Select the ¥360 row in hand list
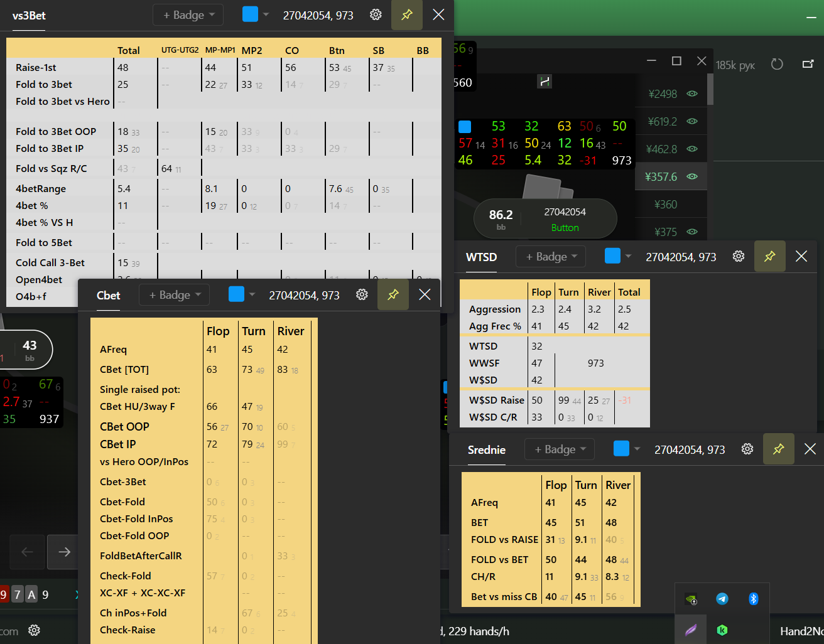This screenshot has width=824, height=644. pyautogui.click(x=671, y=204)
